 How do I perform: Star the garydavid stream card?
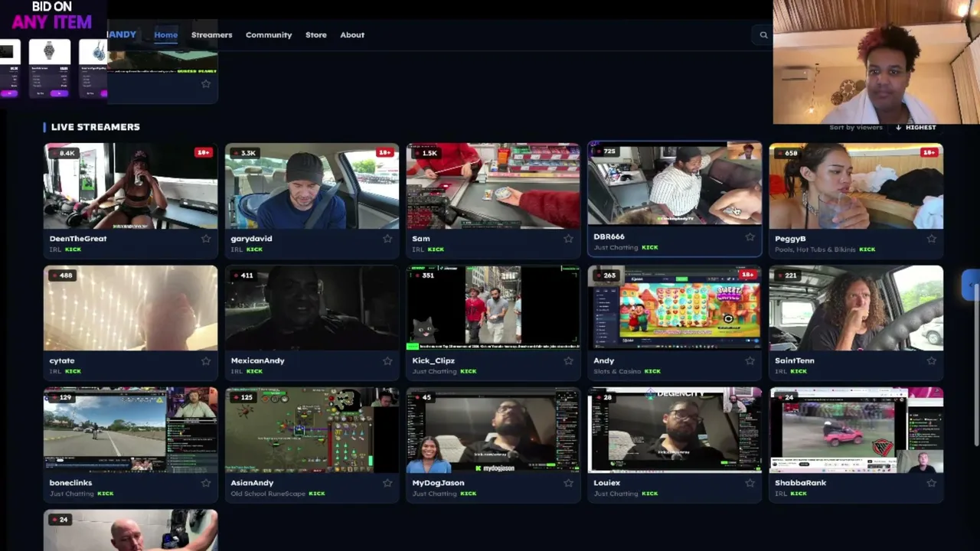coord(387,239)
